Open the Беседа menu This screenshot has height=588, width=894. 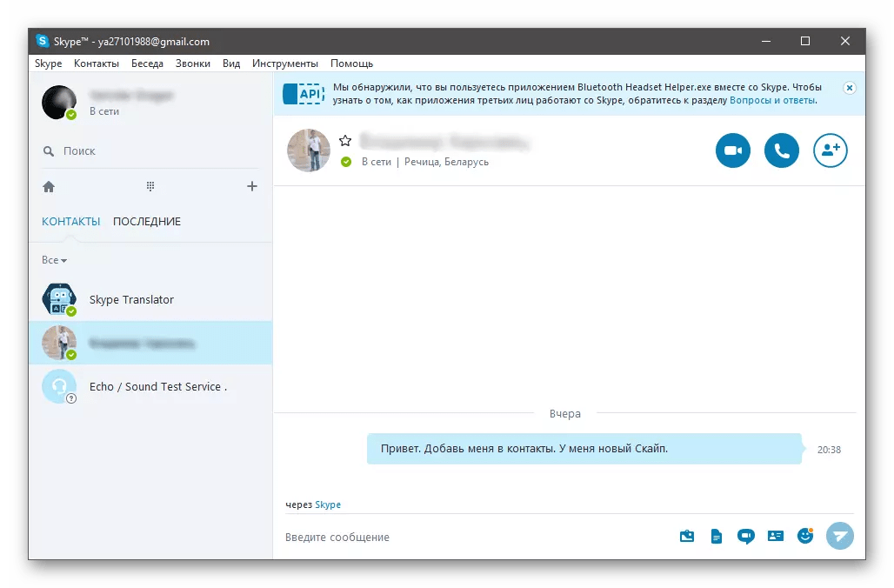pos(147,63)
